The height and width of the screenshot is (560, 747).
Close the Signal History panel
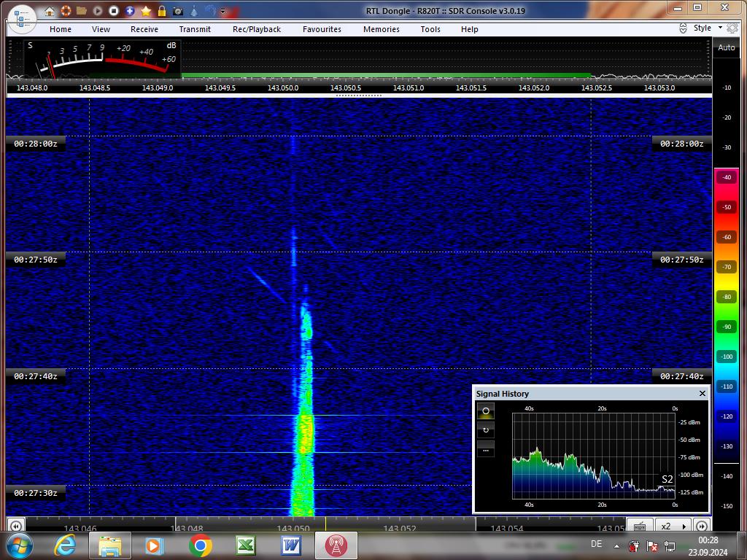[x=703, y=393]
